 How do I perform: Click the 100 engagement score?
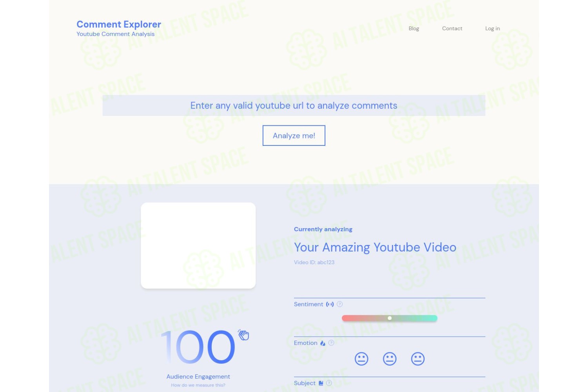[x=198, y=347]
